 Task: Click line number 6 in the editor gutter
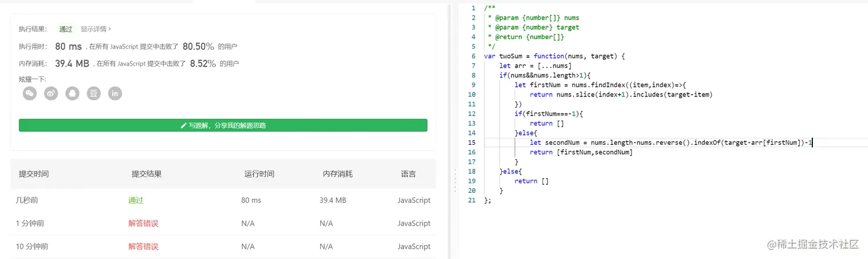(x=474, y=56)
